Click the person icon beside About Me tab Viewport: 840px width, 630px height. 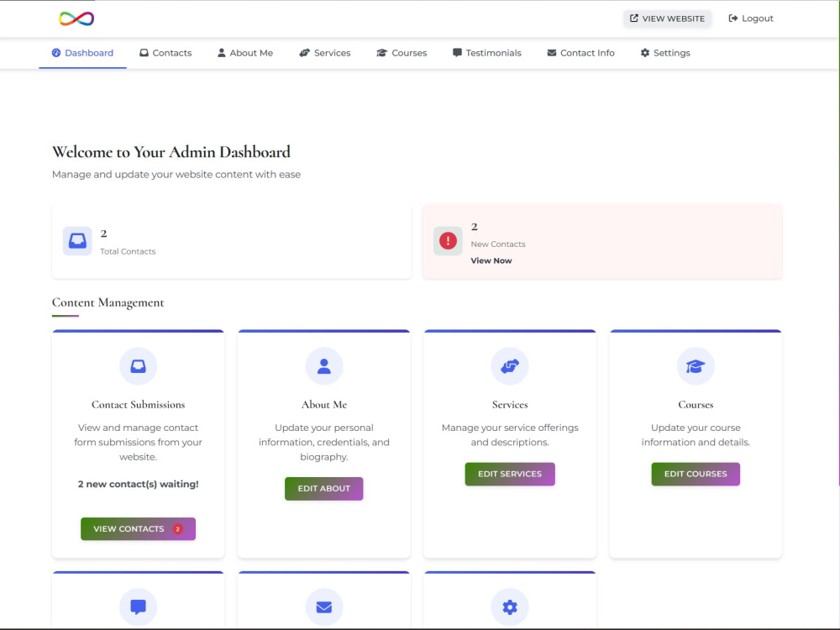[x=221, y=52]
